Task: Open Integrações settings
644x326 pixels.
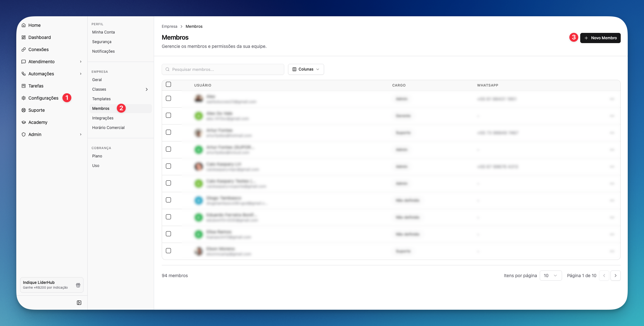Action: click(103, 118)
